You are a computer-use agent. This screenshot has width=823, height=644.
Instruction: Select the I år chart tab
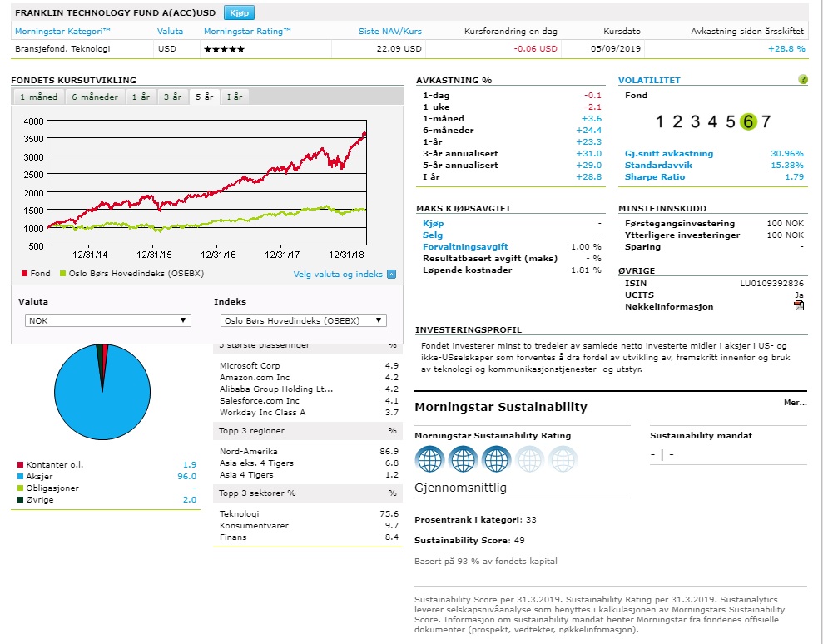[235, 97]
